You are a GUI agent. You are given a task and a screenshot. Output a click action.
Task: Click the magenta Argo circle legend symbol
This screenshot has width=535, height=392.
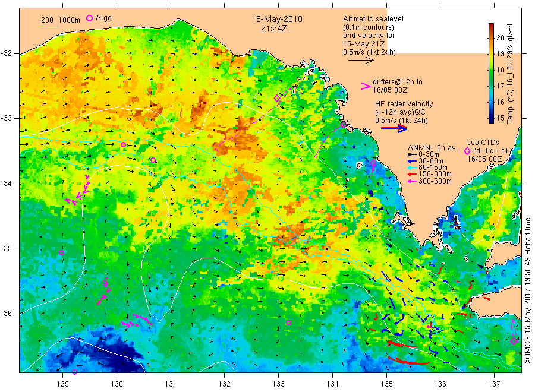tap(89, 18)
